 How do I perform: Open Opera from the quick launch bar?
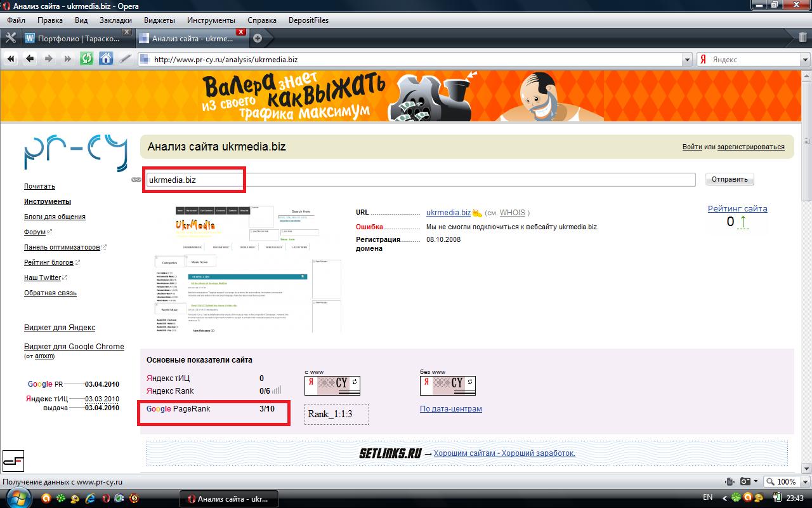pyautogui.click(x=105, y=498)
